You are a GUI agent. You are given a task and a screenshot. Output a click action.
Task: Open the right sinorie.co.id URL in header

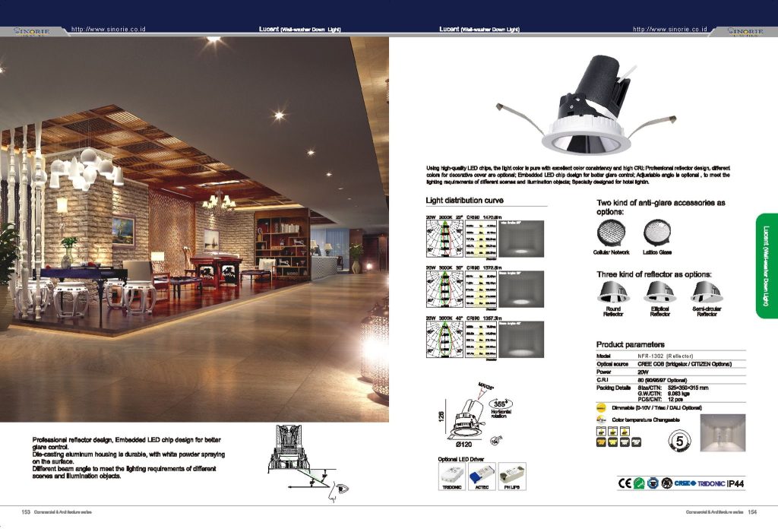coord(669,29)
